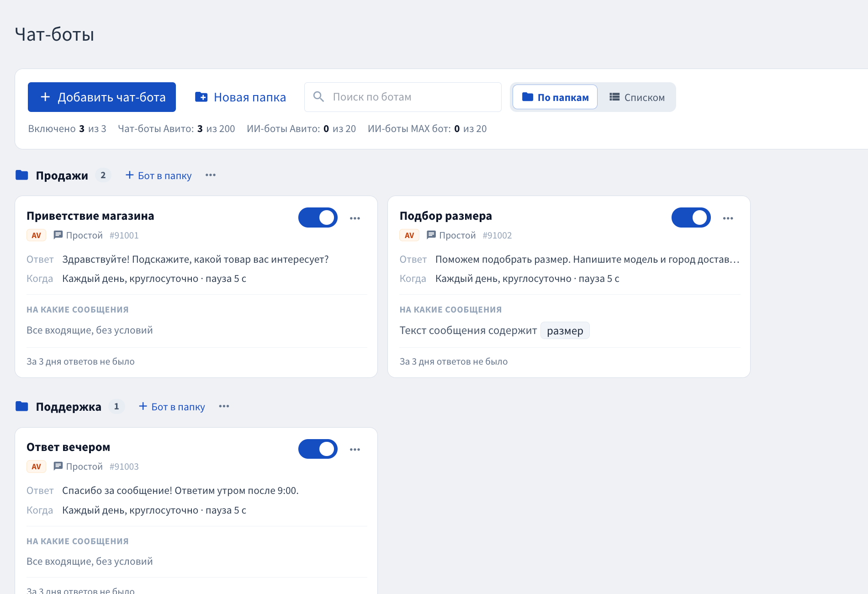Image resolution: width=868 pixels, height=594 pixels.
Task: Open the Ответ вечером card menu
Action: click(x=355, y=450)
